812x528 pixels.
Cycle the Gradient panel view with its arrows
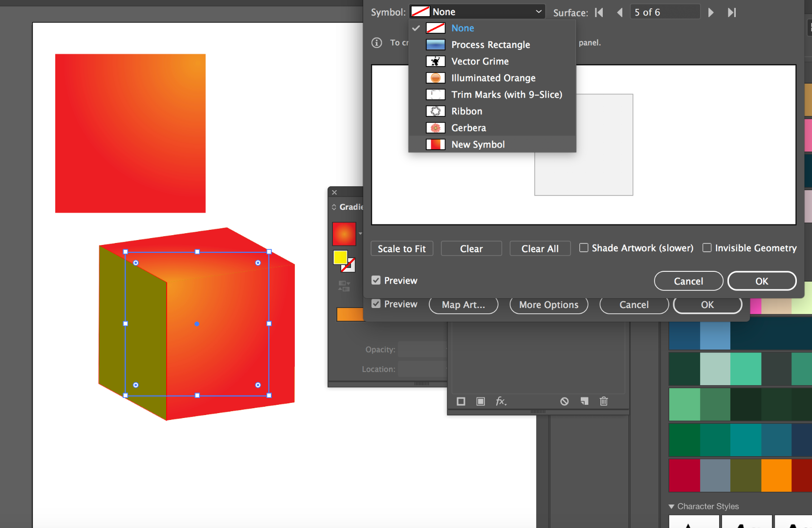pyautogui.click(x=334, y=207)
